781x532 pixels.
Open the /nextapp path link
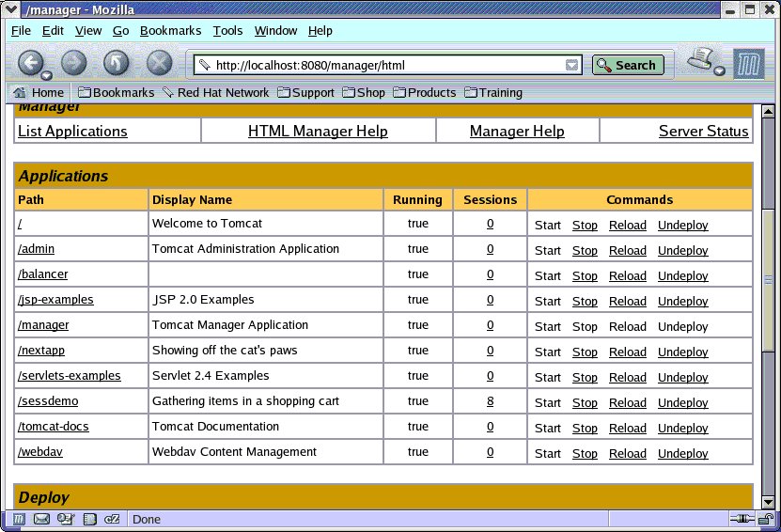click(41, 351)
